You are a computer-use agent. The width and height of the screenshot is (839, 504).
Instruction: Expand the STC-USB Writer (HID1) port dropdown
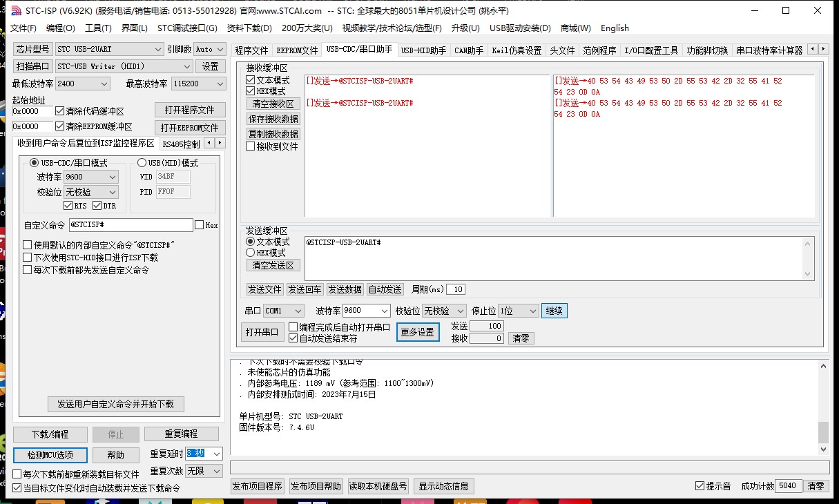[x=186, y=66]
